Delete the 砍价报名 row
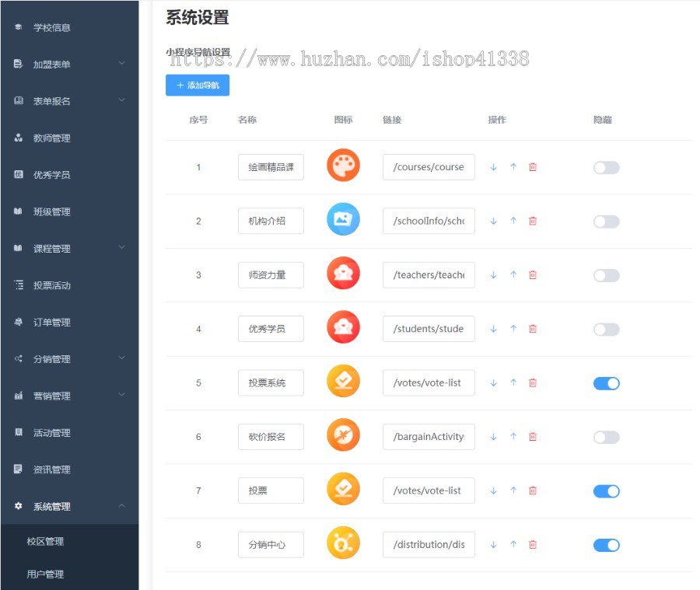700x590 pixels. pyautogui.click(x=533, y=437)
